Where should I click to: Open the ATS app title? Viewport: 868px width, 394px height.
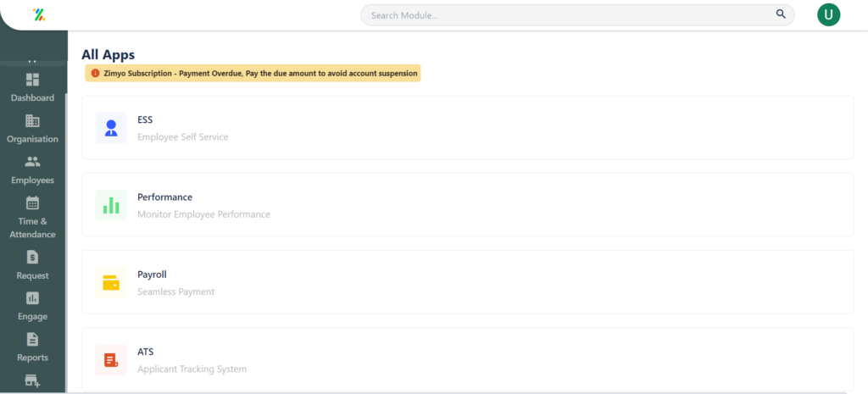pyautogui.click(x=146, y=352)
